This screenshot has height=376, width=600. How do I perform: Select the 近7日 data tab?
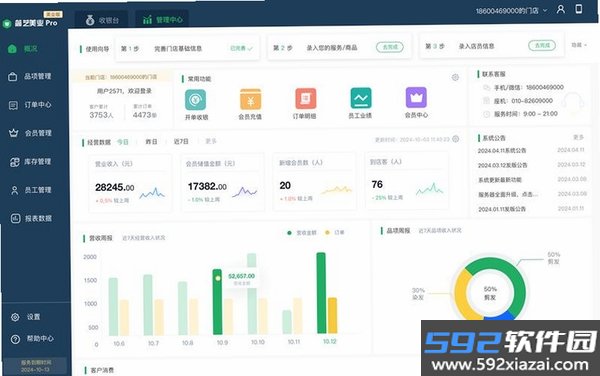coord(181,142)
